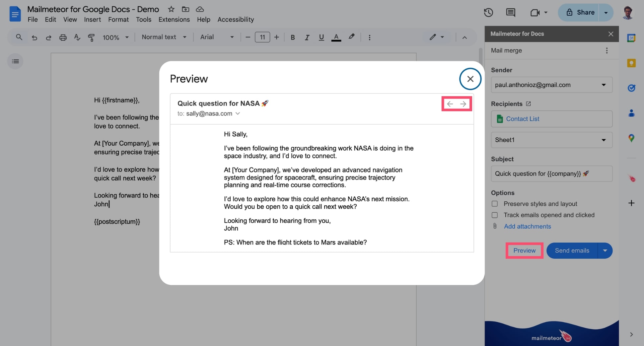This screenshot has width=644, height=346.
Task: Enable Preserve styles and layout
Action: [x=495, y=204]
